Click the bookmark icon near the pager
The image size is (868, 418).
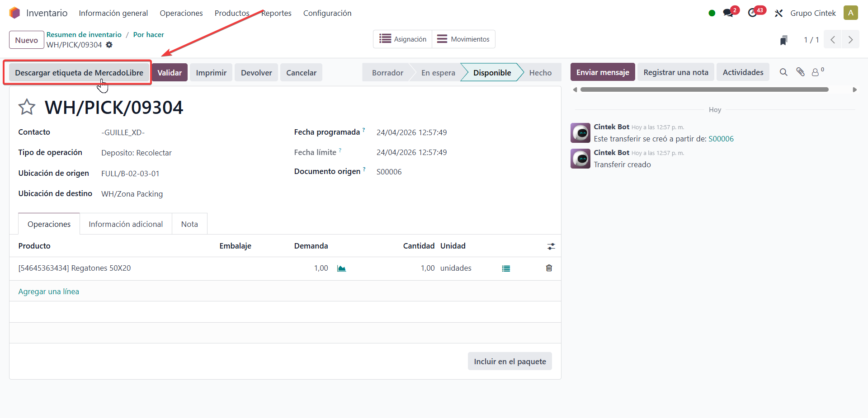784,40
